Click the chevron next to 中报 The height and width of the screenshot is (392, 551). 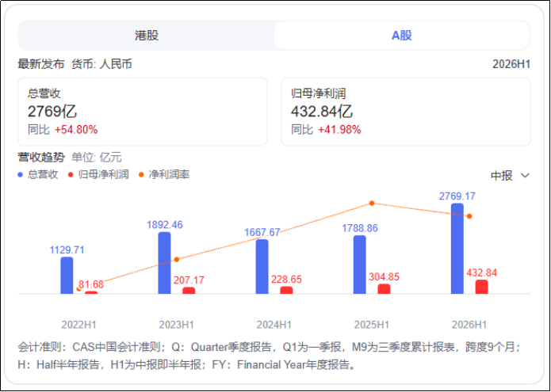pos(525,176)
